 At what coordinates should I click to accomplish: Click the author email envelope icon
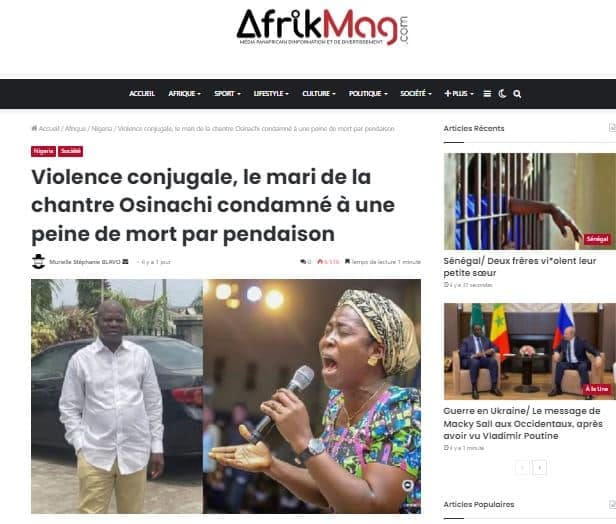click(125, 262)
